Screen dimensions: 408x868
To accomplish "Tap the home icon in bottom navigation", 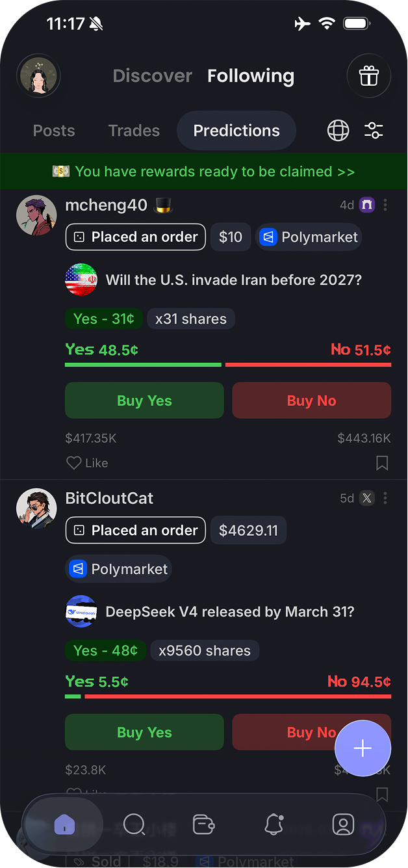I will 64,824.
